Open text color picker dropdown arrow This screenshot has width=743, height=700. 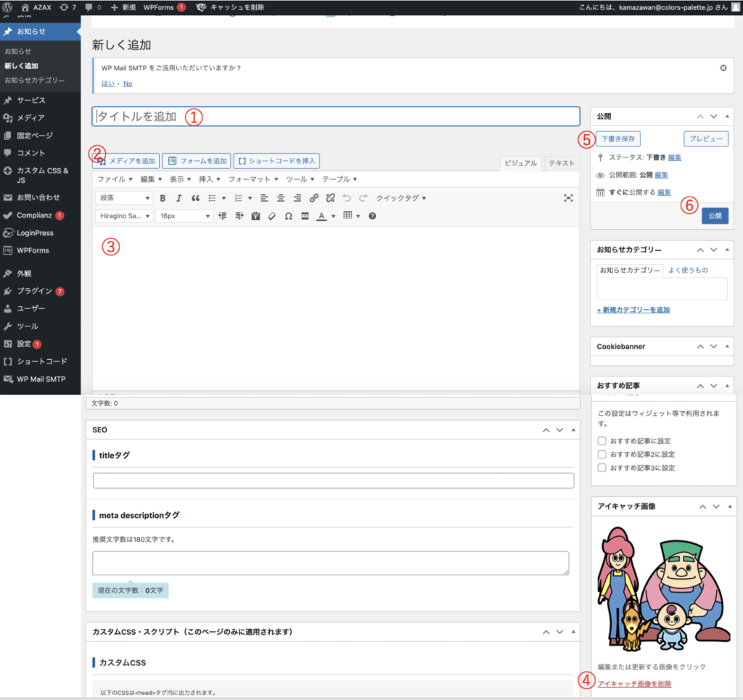[334, 216]
